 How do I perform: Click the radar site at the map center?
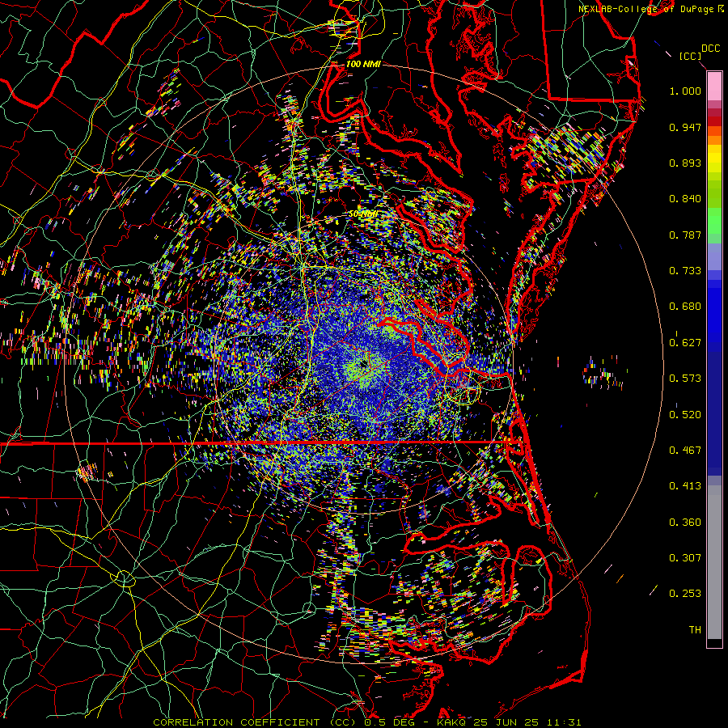tap(363, 366)
